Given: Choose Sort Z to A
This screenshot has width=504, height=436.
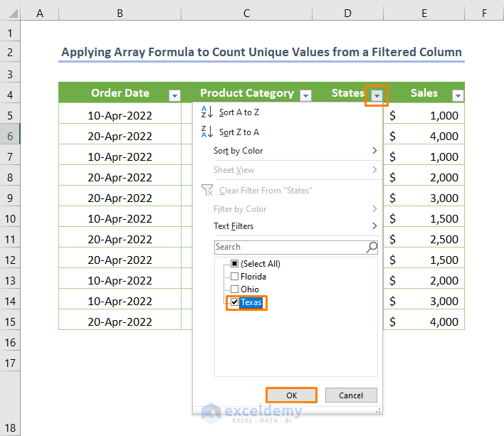Looking at the screenshot, I should (x=288, y=132).
